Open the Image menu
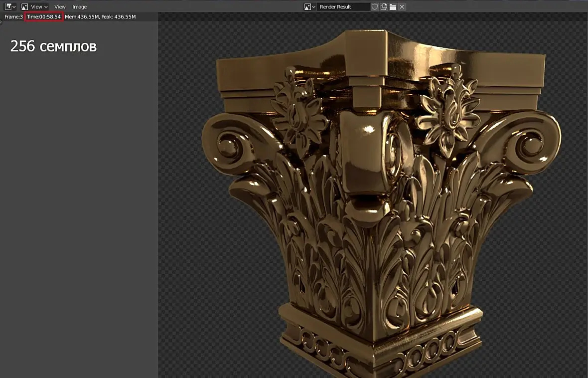The height and width of the screenshot is (378, 588). coord(79,6)
